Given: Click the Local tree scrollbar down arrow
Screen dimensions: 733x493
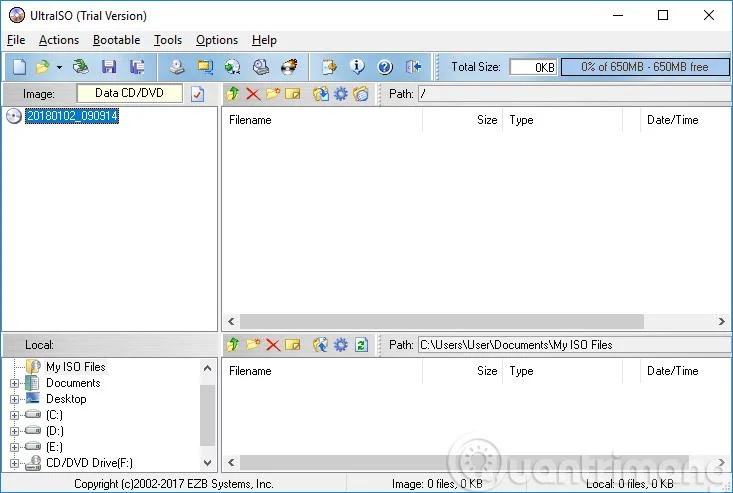Looking at the screenshot, I should (208, 463).
